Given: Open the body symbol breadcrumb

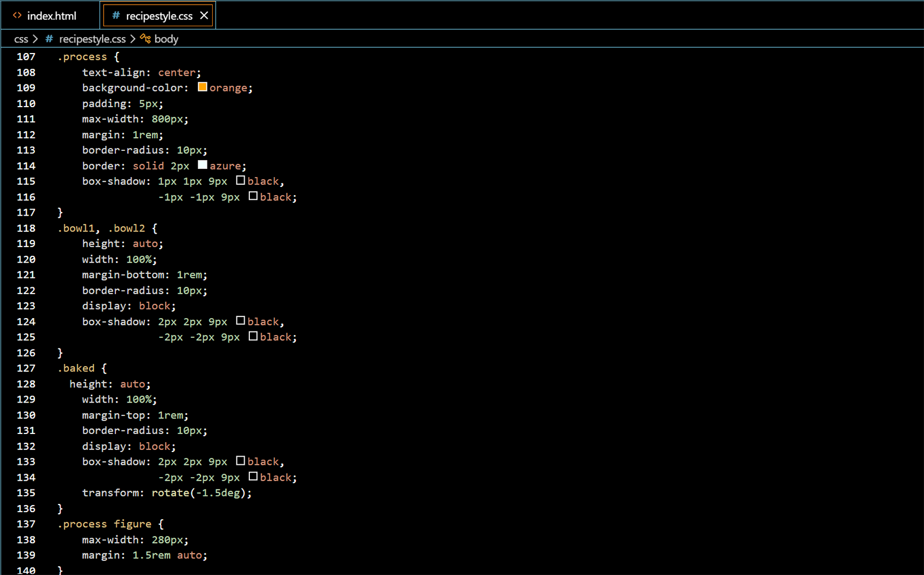Looking at the screenshot, I should (166, 39).
